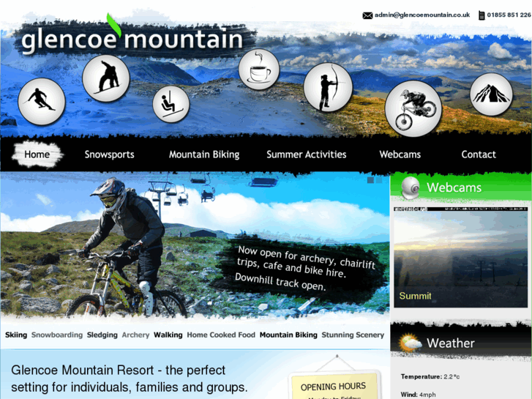Screen dimensions: 532x399
Task: Click the Webcams sidebar heading
Action: [x=454, y=187]
